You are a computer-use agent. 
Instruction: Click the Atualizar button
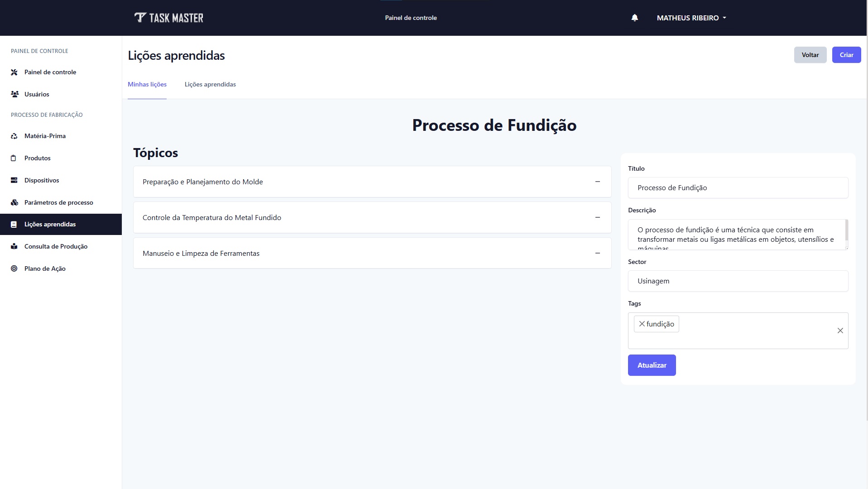pyautogui.click(x=651, y=365)
